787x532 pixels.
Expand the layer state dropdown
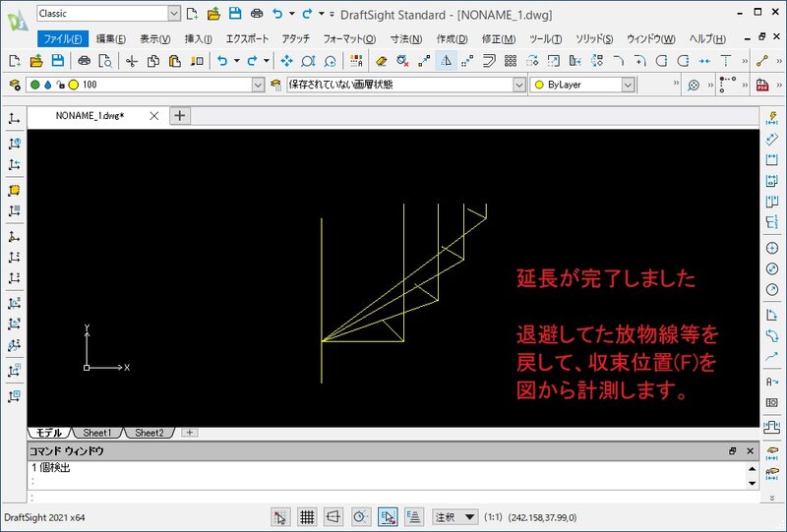pos(519,85)
